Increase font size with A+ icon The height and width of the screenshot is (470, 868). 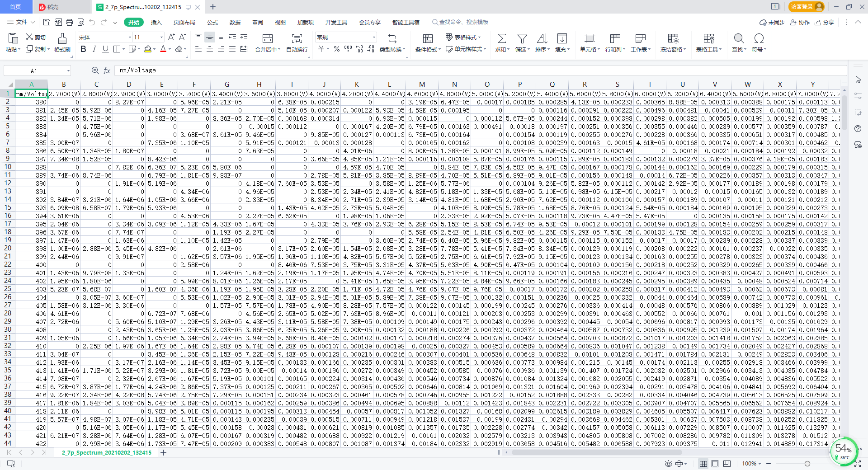pyautogui.click(x=171, y=37)
